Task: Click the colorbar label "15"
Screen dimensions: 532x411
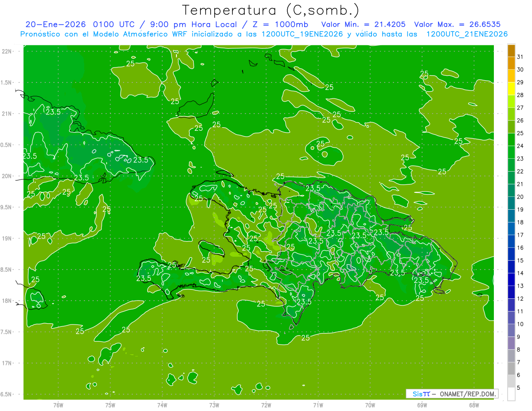Action: [520, 260]
